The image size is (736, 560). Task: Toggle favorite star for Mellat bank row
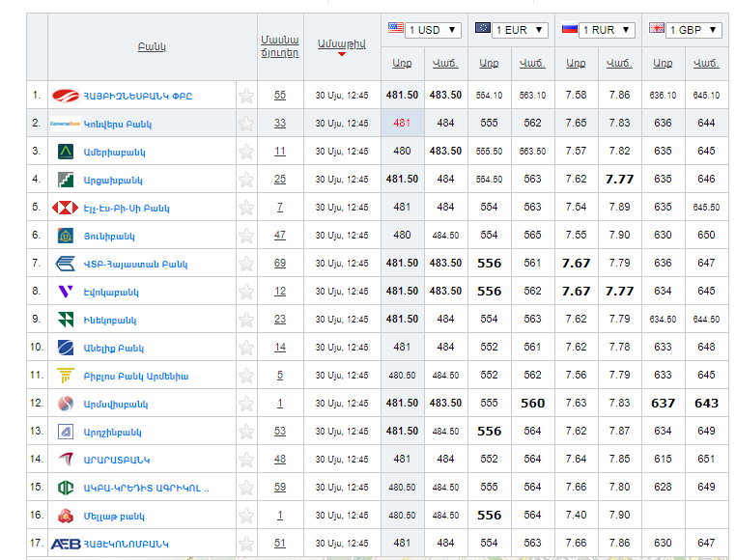pos(246,516)
